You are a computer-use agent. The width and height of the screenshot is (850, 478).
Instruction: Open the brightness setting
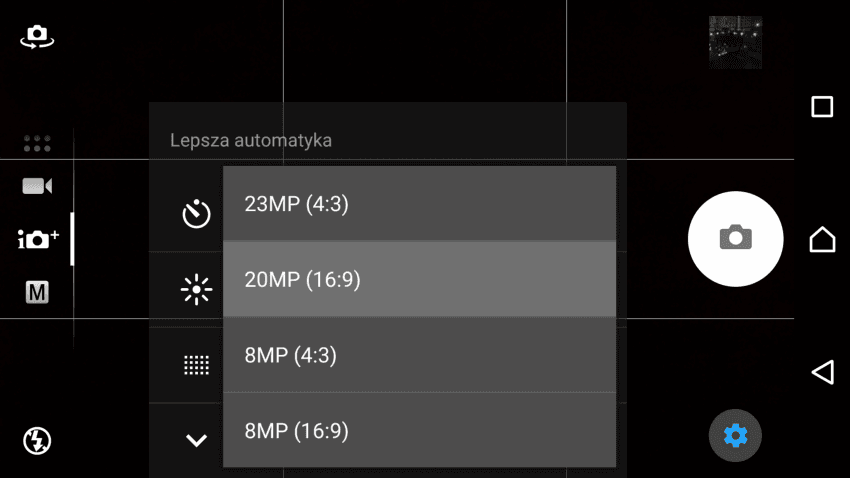click(196, 289)
